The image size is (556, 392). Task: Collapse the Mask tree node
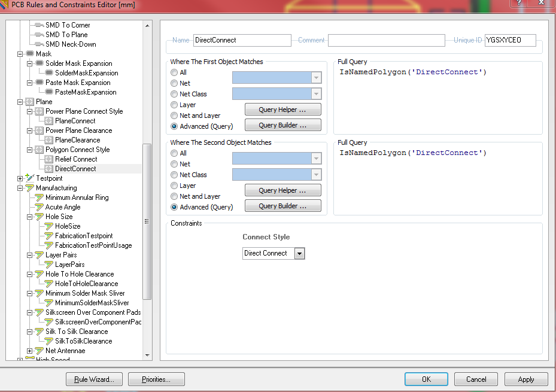pos(20,54)
